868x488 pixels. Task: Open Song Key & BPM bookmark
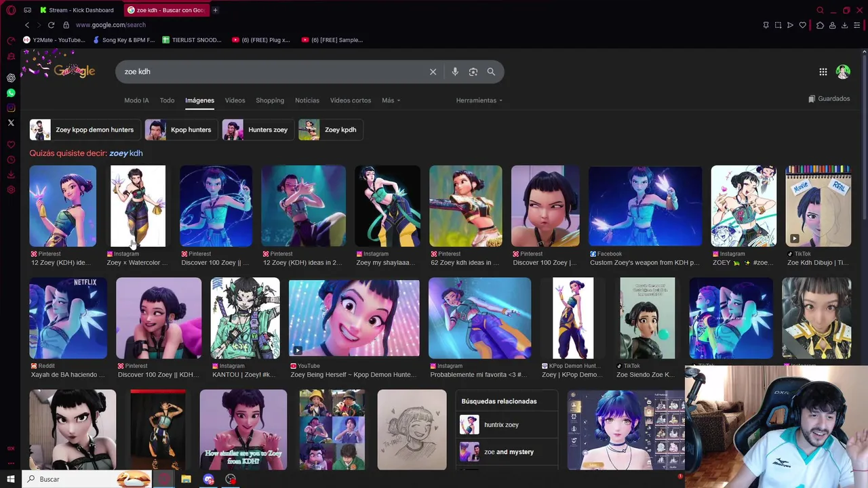[x=124, y=40]
